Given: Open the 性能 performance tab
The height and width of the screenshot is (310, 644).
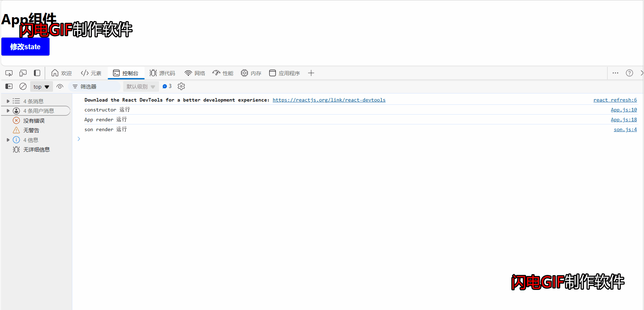Looking at the screenshot, I should coord(223,73).
